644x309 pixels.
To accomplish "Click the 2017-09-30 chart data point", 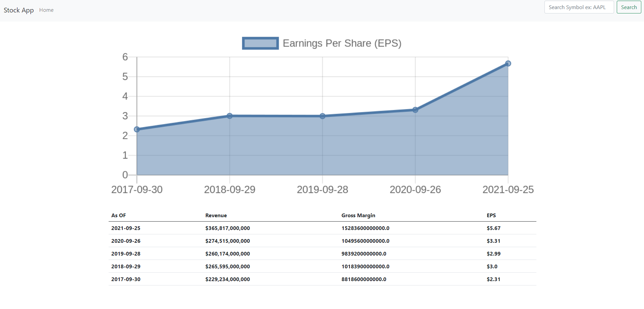I will point(137,129).
